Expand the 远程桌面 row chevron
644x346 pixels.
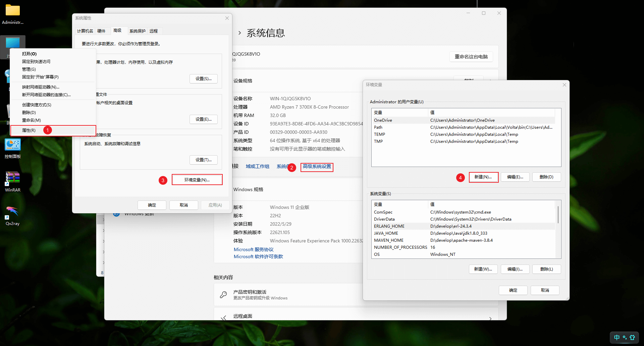tap(490, 318)
